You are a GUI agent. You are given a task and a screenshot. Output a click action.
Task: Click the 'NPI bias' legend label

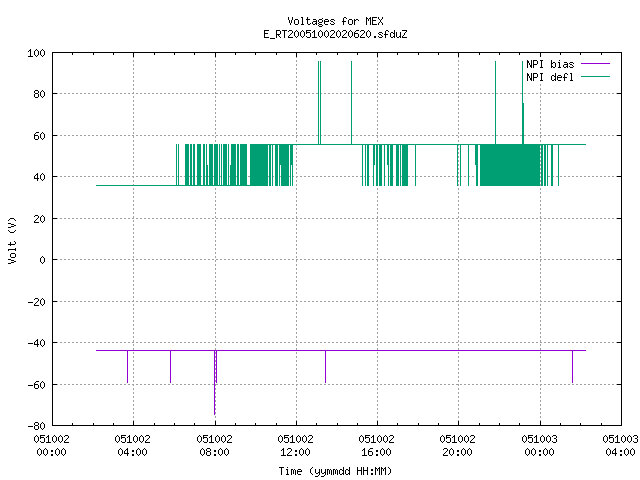pos(550,64)
